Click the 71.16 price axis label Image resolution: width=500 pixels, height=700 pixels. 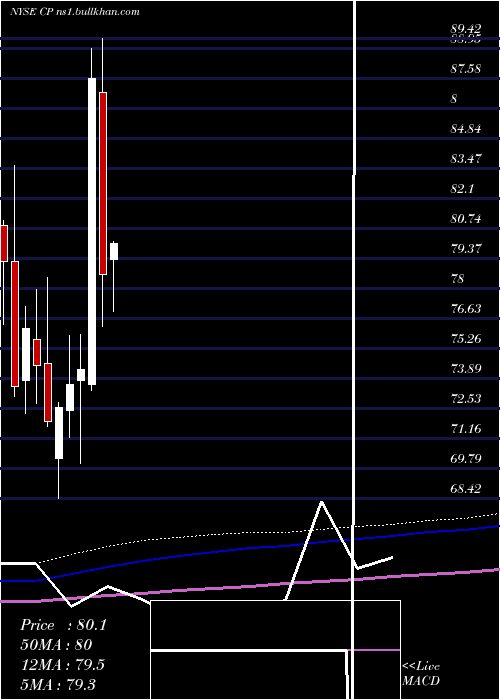[x=466, y=429]
